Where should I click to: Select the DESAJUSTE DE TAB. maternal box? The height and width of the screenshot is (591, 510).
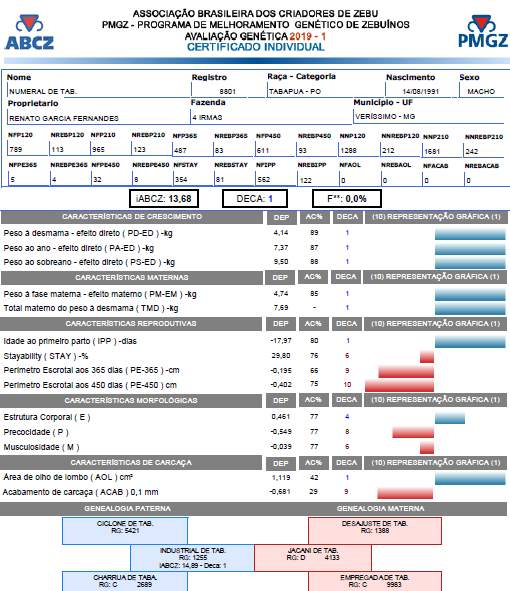(375, 531)
